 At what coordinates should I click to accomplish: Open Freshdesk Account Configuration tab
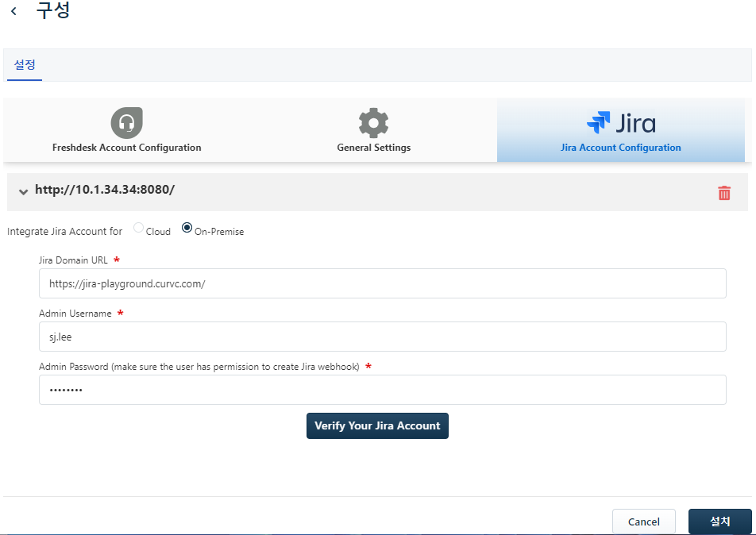click(x=127, y=148)
